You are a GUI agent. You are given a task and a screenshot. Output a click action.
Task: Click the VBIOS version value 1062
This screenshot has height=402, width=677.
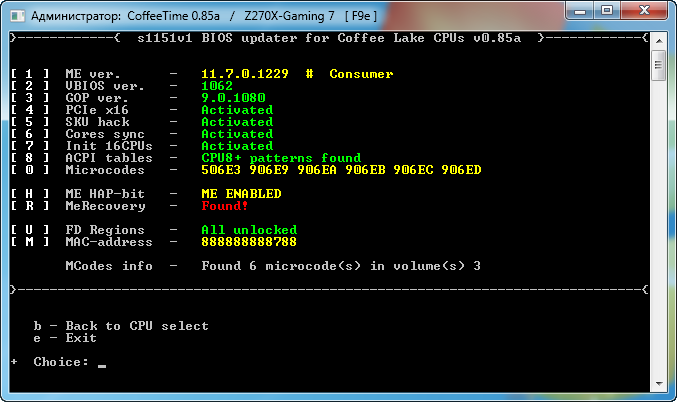(x=217, y=86)
